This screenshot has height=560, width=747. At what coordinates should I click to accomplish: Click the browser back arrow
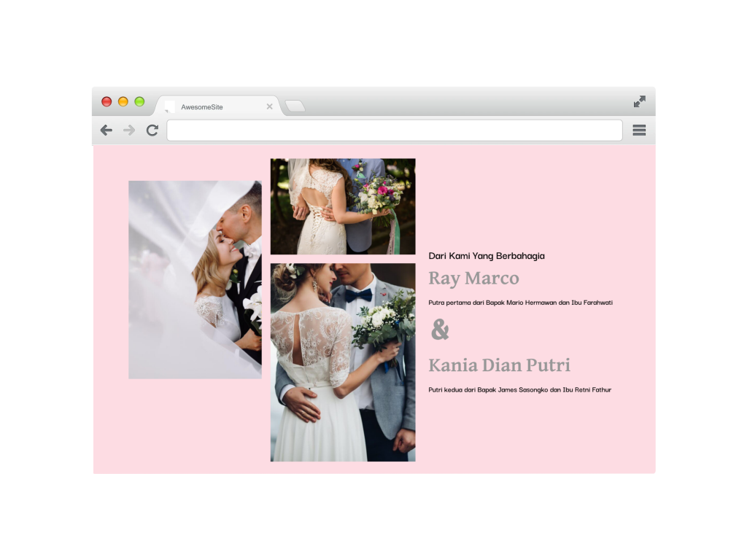click(107, 130)
